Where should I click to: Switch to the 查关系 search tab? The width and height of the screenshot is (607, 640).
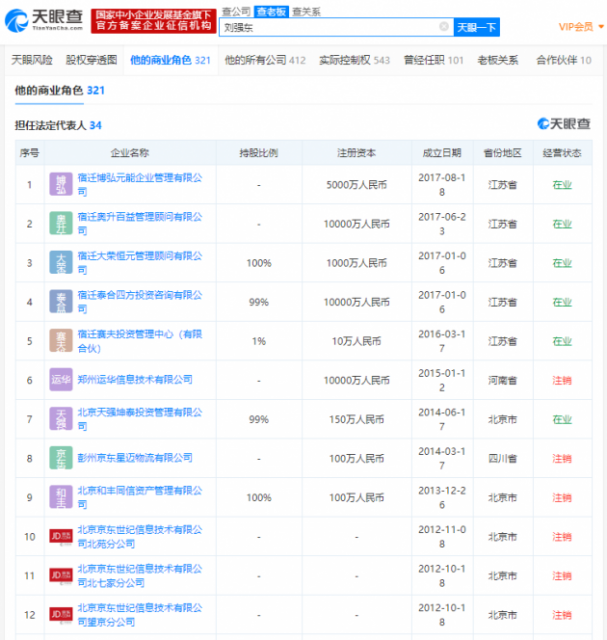click(x=307, y=11)
